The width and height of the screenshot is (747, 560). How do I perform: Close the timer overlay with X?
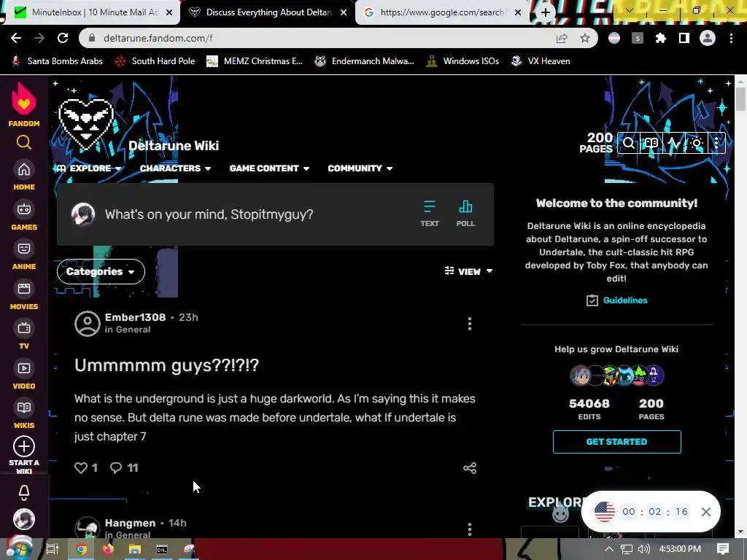pyautogui.click(x=706, y=512)
